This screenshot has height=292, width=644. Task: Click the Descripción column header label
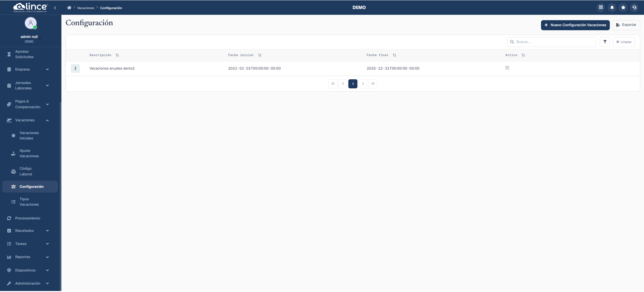[100, 55]
